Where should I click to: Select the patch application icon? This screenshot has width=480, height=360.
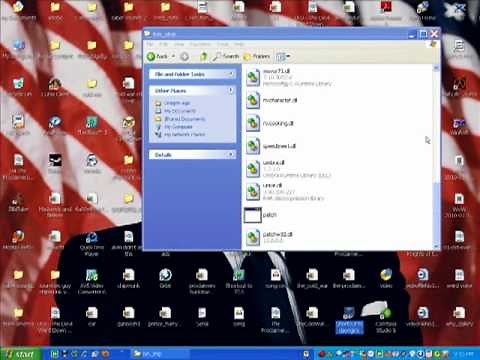click(x=253, y=215)
